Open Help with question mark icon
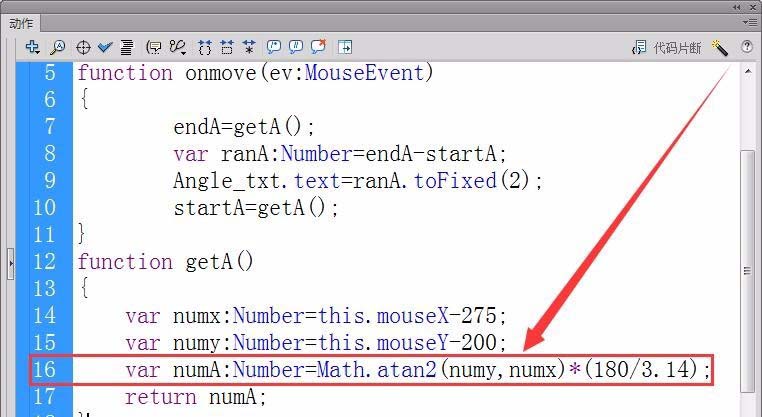Image resolution: width=762 pixels, height=417 pixels. 747,47
